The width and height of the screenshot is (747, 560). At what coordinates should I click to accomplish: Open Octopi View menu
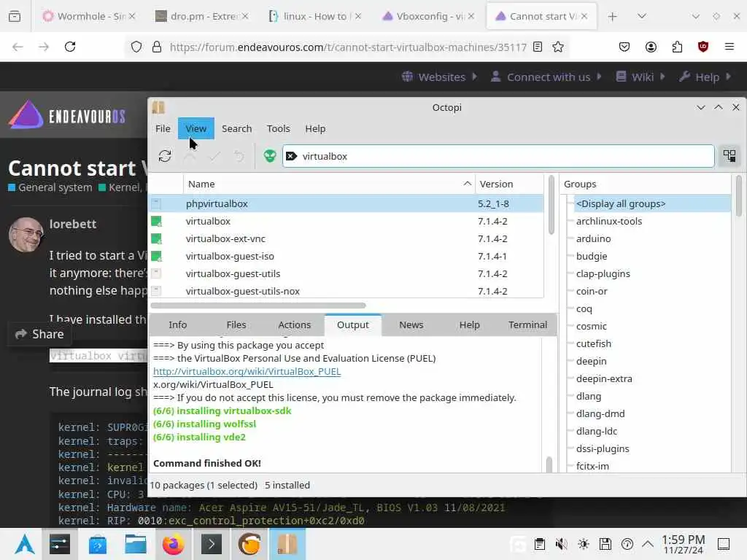coord(196,128)
